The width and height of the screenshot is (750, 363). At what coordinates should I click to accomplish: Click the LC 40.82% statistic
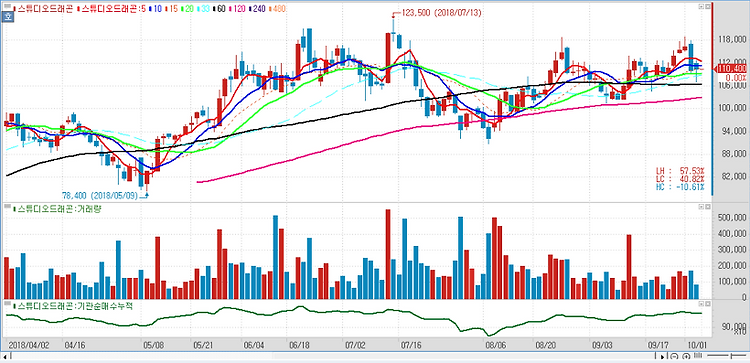click(681, 178)
